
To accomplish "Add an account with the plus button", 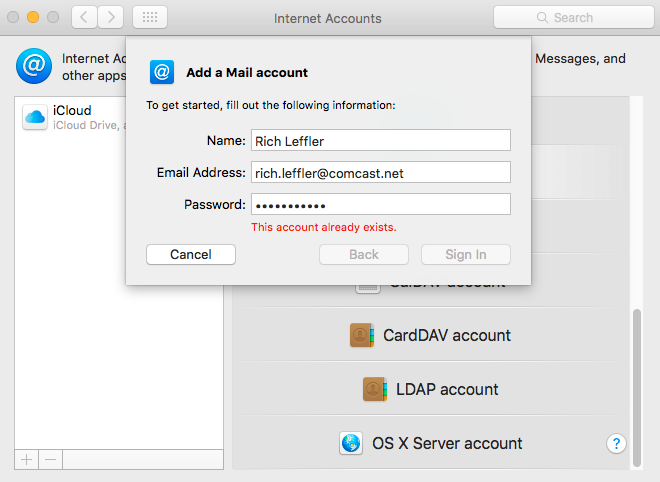I will [x=27, y=459].
